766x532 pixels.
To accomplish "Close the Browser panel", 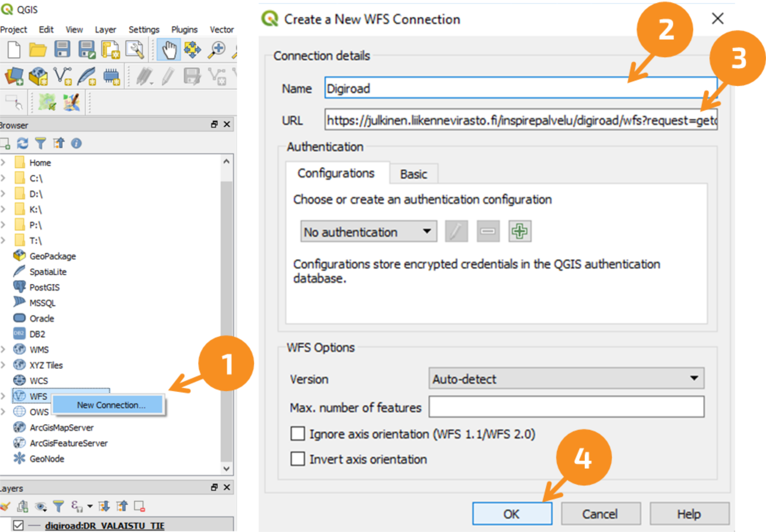I will click(227, 124).
